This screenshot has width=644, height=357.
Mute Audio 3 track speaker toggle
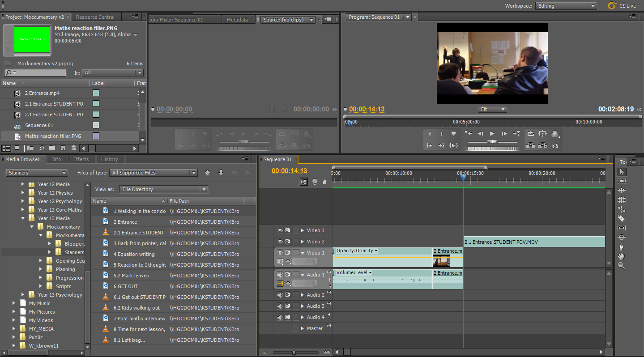click(x=280, y=306)
